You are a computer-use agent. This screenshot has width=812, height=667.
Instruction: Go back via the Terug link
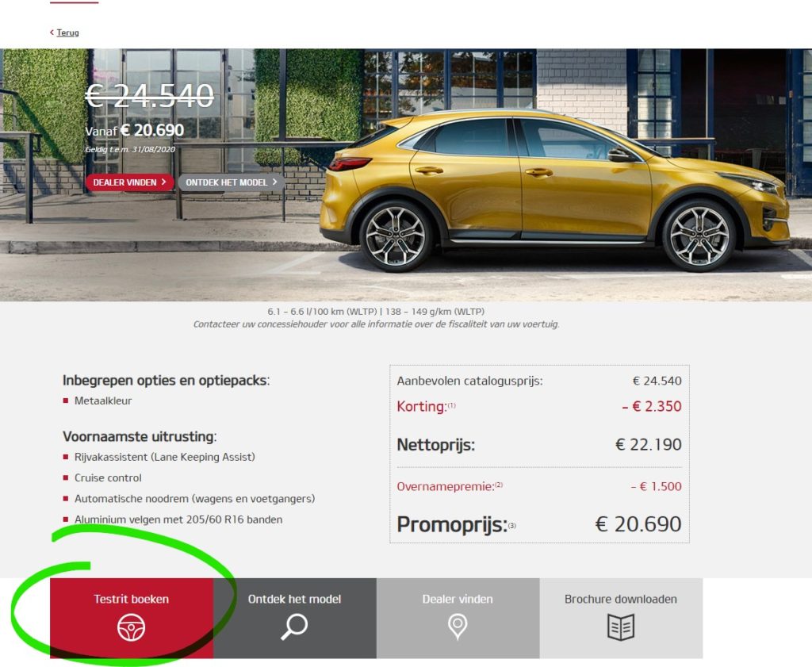(x=67, y=32)
